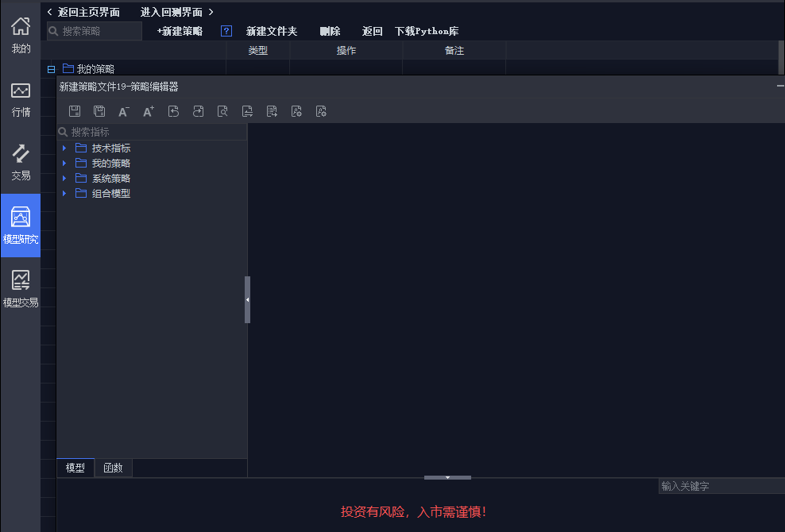
Task: Expand the 技术指标 folder
Action: 64,148
